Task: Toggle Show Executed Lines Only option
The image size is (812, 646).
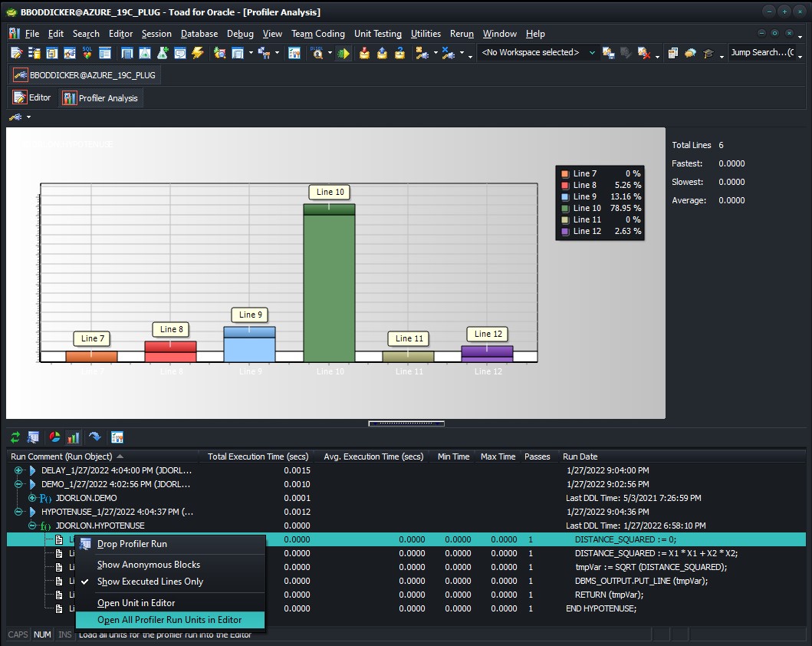Action: pos(150,582)
